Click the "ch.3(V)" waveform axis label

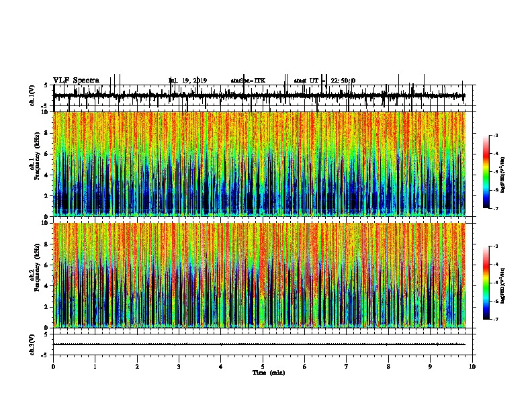click(32, 345)
